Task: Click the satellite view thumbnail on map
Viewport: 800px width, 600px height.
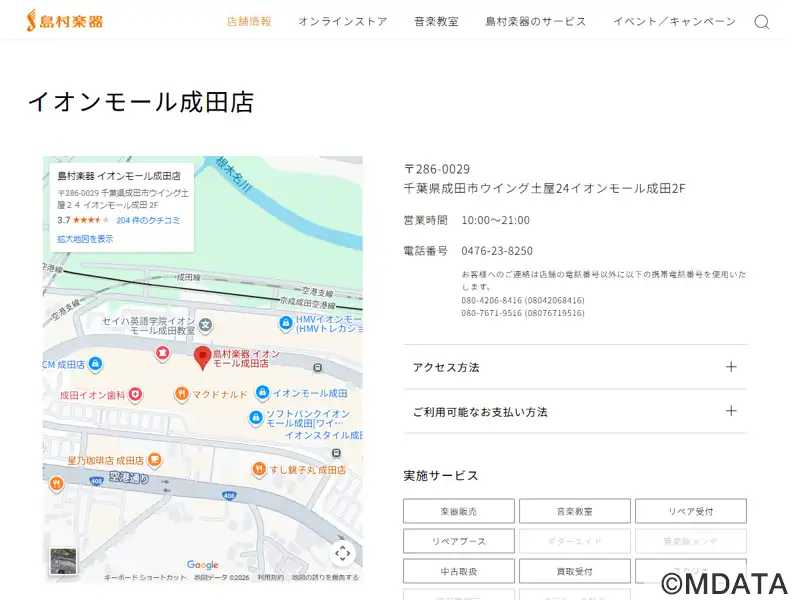Action: coord(63,561)
